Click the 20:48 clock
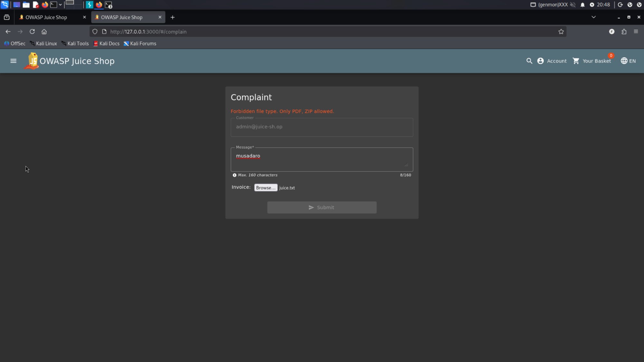Image resolution: width=644 pixels, height=362 pixels. 603,5
